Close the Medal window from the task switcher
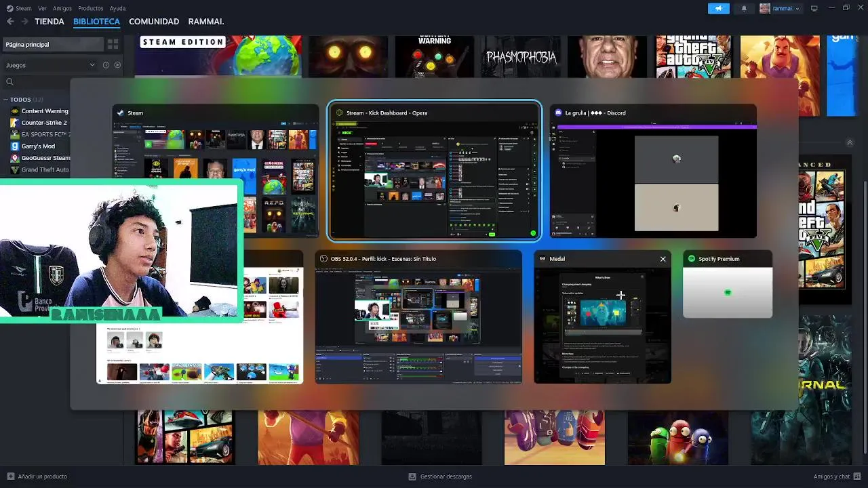Screen dimensions: 868x488 click(x=663, y=259)
